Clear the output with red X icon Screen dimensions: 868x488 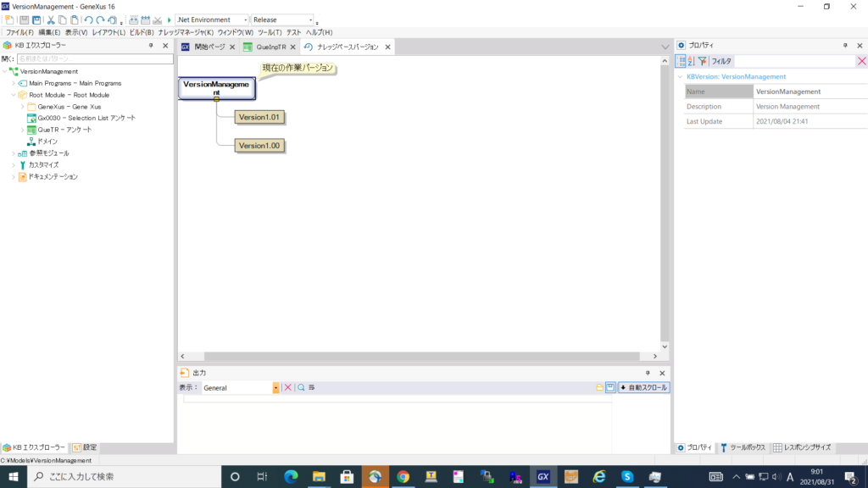(288, 388)
